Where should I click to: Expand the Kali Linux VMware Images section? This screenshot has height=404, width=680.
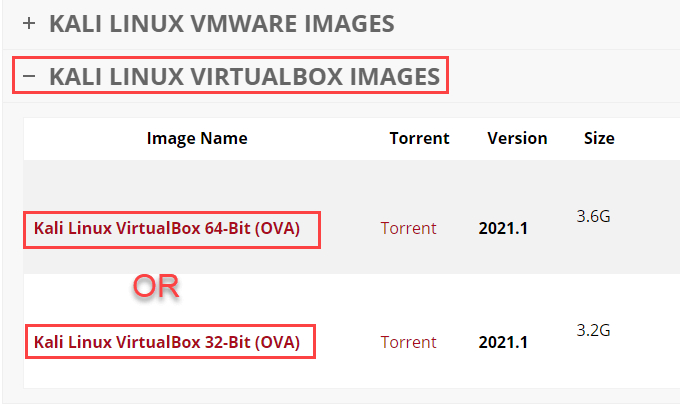coord(221,21)
